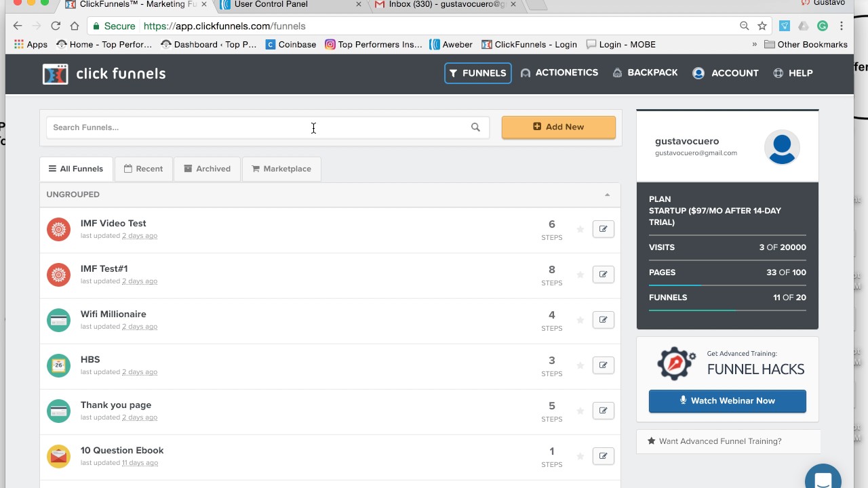Open the Wifi Millionaire funnel

tap(113, 314)
